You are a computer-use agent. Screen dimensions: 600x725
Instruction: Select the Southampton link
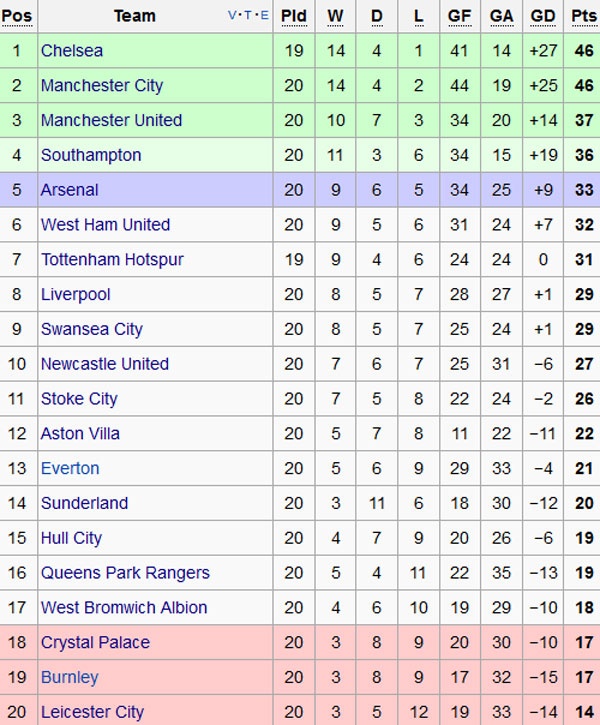(91, 155)
